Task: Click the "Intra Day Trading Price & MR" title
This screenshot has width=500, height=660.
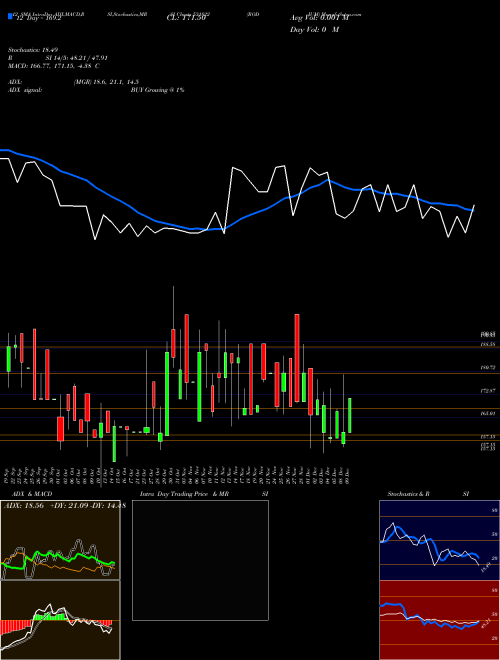Action: click(x=184, y=494)
